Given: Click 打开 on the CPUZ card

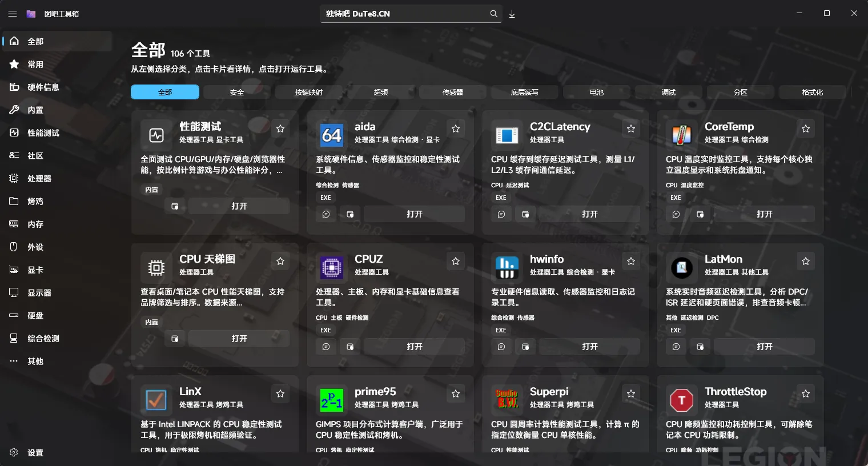Looking at the screenshot, I should click(415, 347).
